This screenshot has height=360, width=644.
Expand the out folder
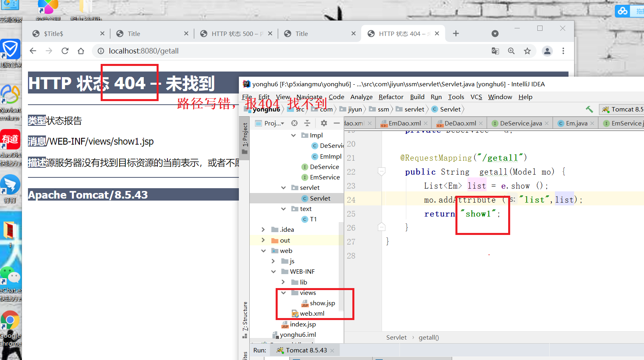coord(263,240)
